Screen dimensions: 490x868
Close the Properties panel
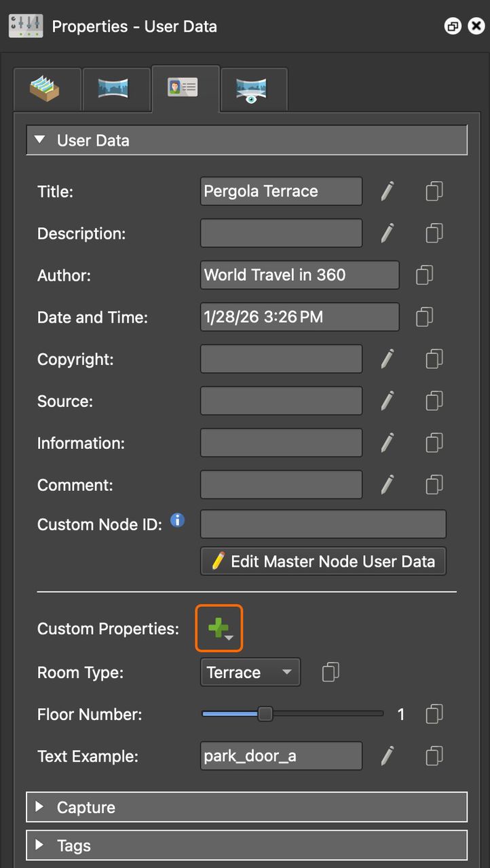tap(477, 26)
